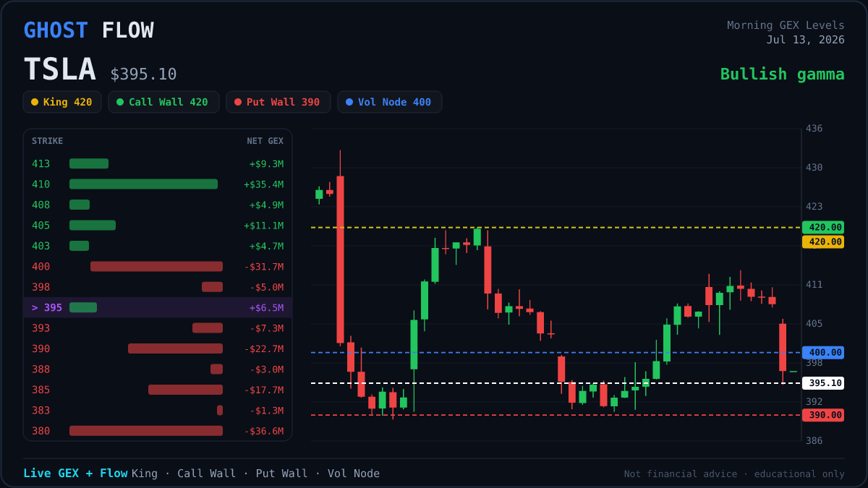Click the green 420.00 call wall price tag
868x488 pixels.
(x=823, y=227)
